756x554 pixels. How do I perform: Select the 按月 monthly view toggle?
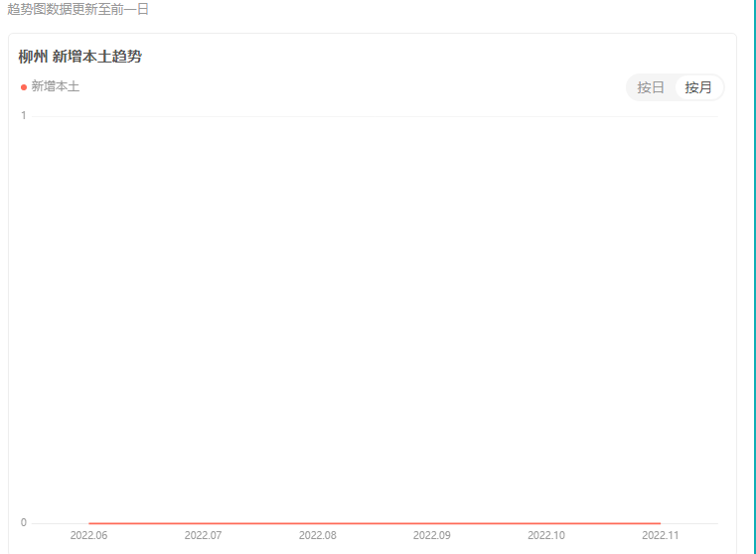coord(698,87)
